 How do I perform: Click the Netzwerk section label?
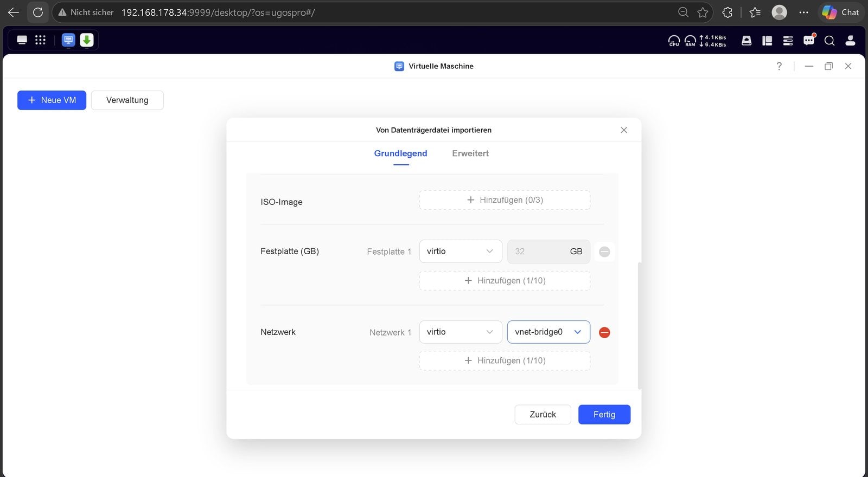(x=278, y=332)
